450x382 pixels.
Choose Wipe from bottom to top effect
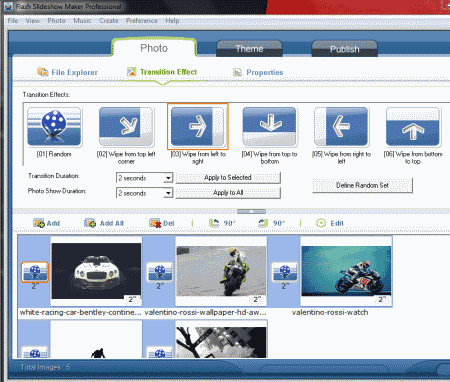point(413,127)
